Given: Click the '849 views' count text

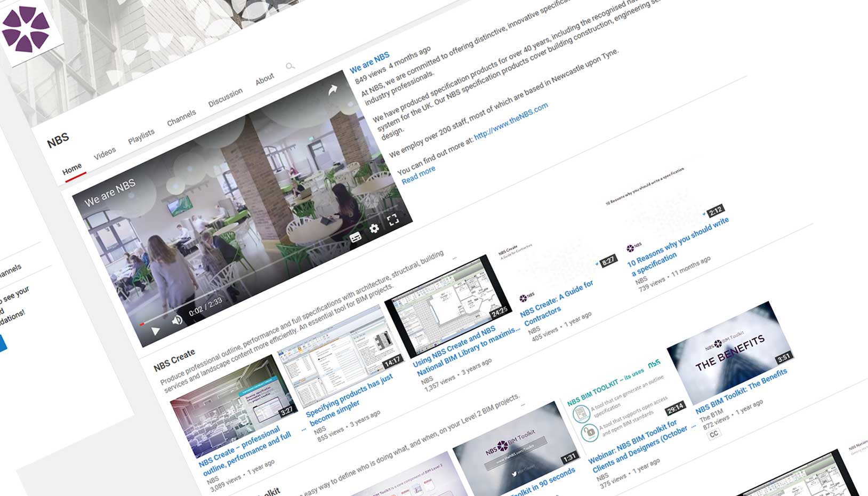Looking at the screenshot, I should pyautogui.click(x=370, y=74).
